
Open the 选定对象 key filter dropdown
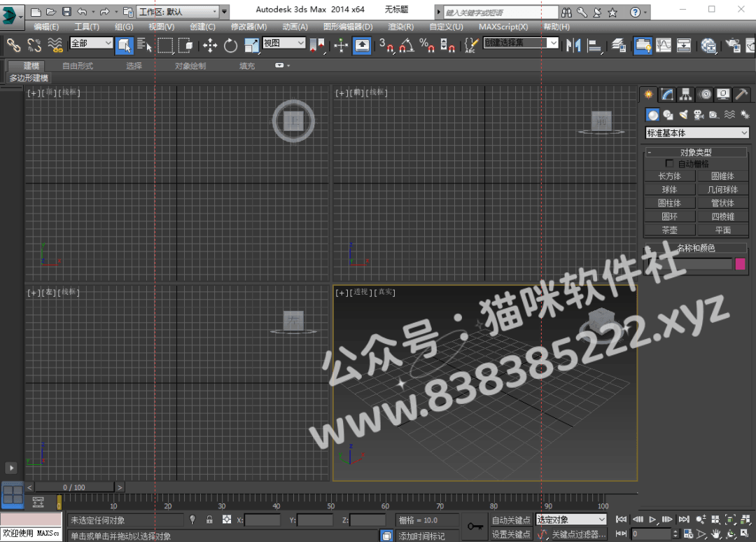[x=571, y=520]
